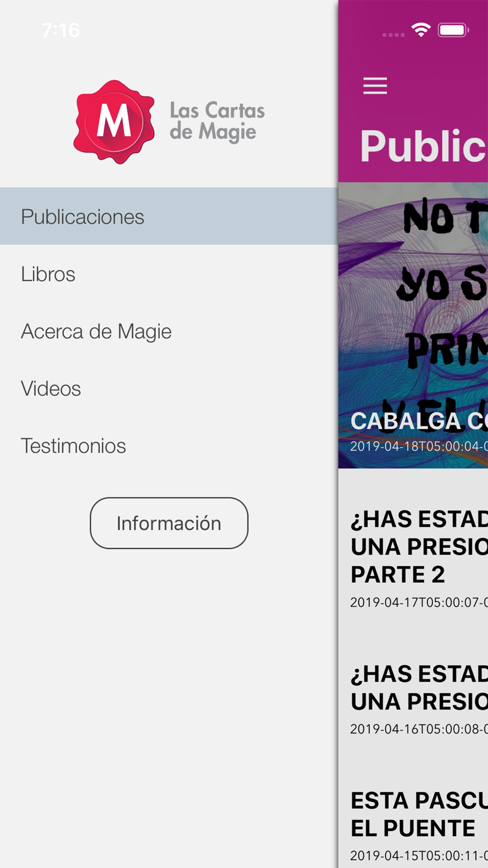488x868 pixels.
Task: Tap the 2019-04-18 featured post date
Action: 419,446
